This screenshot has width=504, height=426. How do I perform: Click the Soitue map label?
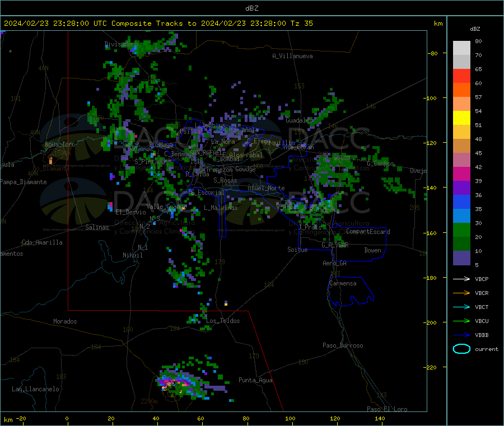point(297,250)
